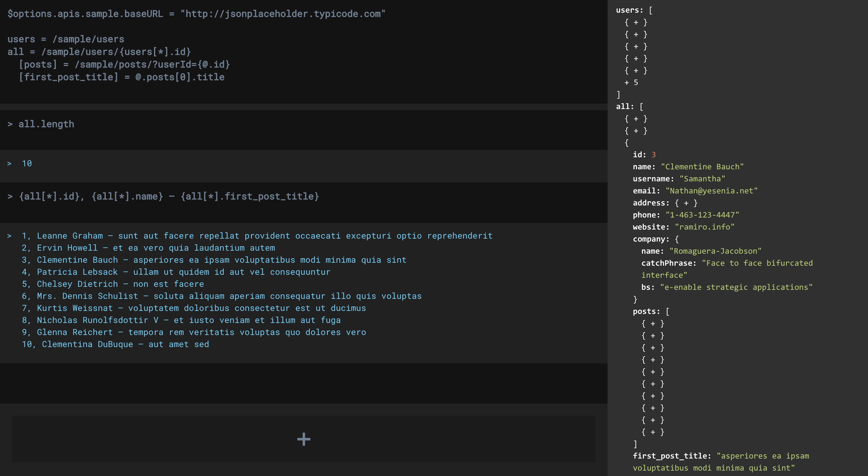Expand the second collapsed object under all
The width and height of the screenshot is (868, 476).
636,131
